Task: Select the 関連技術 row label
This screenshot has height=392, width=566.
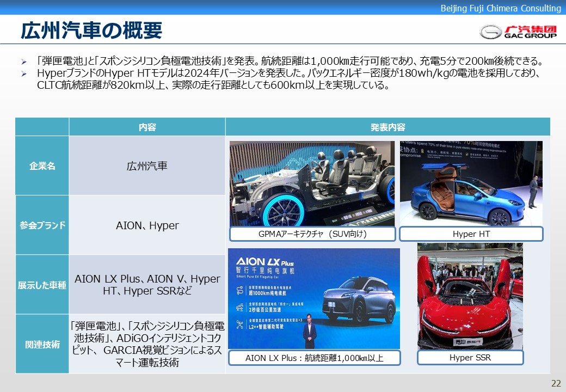Action: tap(42, 344)
